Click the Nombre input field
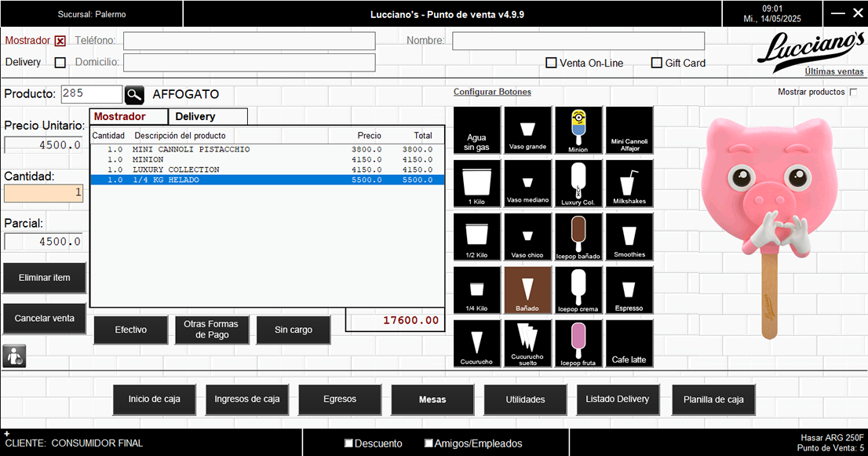This screenshot has width=868, height=456. pos(578,41)
